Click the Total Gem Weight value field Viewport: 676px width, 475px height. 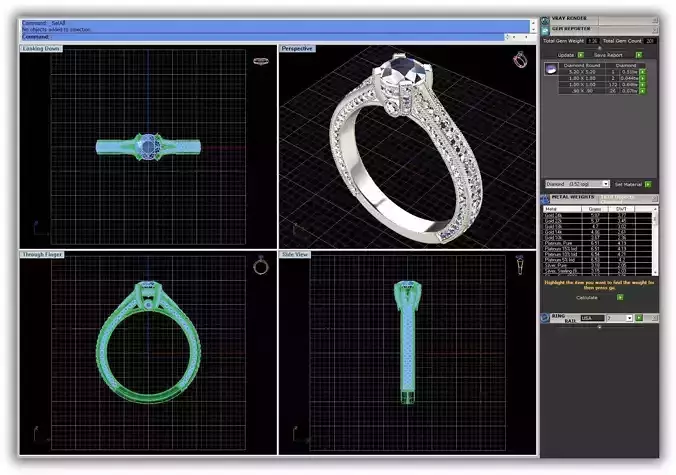pos(593,41)
